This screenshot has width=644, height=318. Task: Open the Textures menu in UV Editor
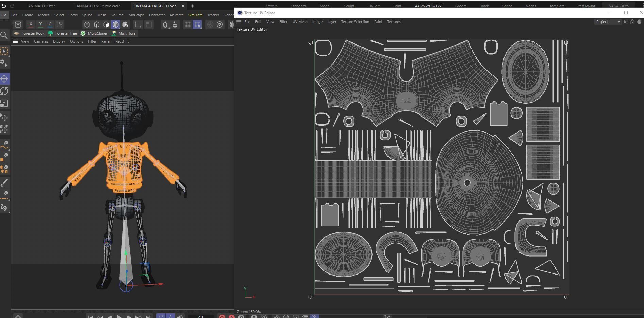[x=394, y=22]
